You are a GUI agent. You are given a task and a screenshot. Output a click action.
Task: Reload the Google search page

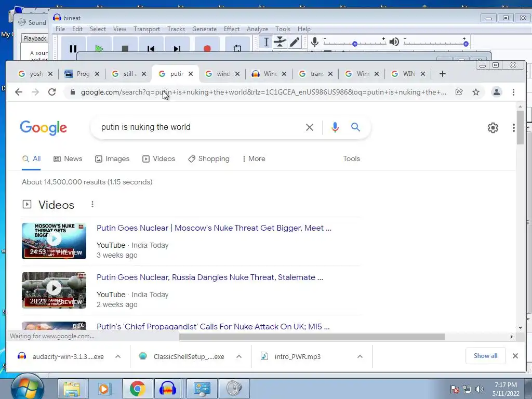click(52, 92)
